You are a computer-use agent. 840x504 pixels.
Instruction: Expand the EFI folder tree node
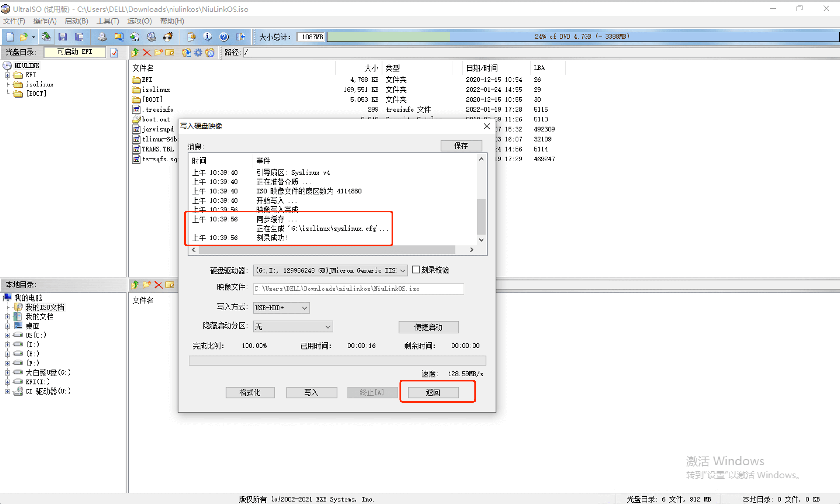coord(7,75)
